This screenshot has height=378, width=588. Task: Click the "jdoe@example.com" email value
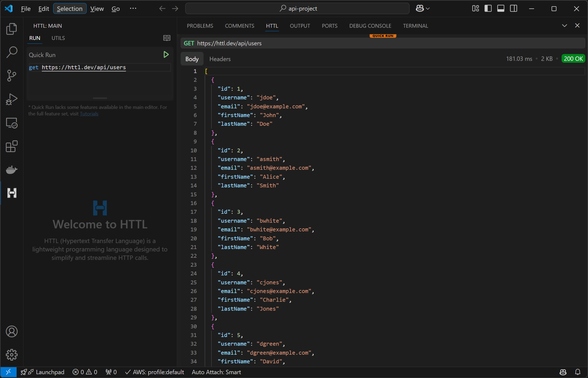[276, 106]
